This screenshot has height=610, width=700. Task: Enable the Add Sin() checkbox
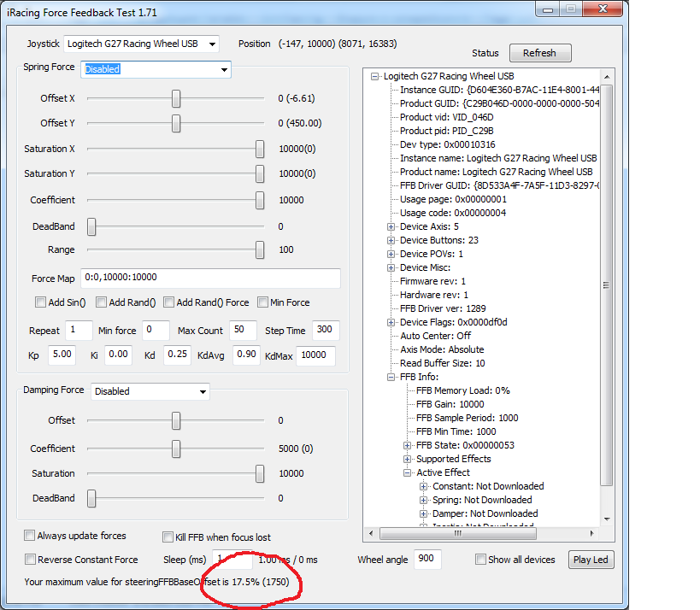point(40,302)
